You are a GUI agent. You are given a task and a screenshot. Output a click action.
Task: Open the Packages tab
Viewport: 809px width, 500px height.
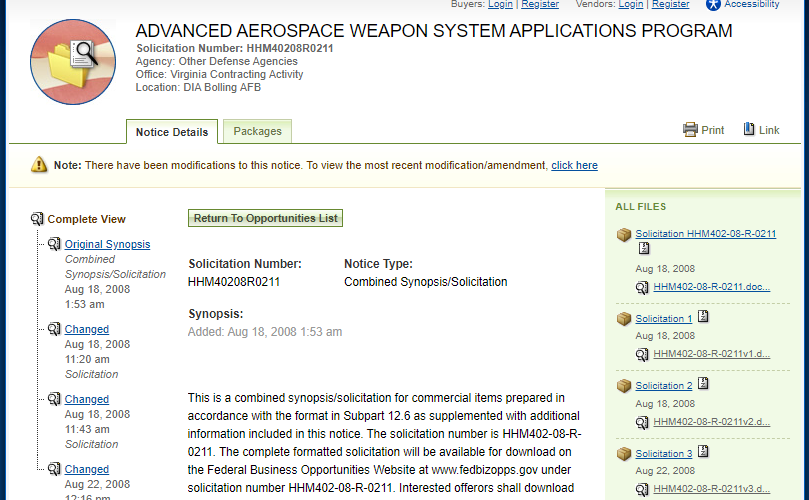[x=257, y=131]
